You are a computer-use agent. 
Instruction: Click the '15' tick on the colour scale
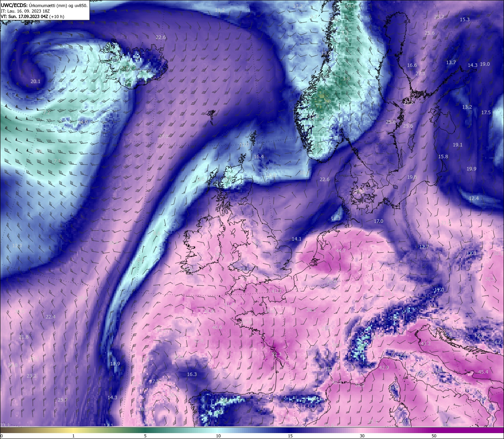291,436
